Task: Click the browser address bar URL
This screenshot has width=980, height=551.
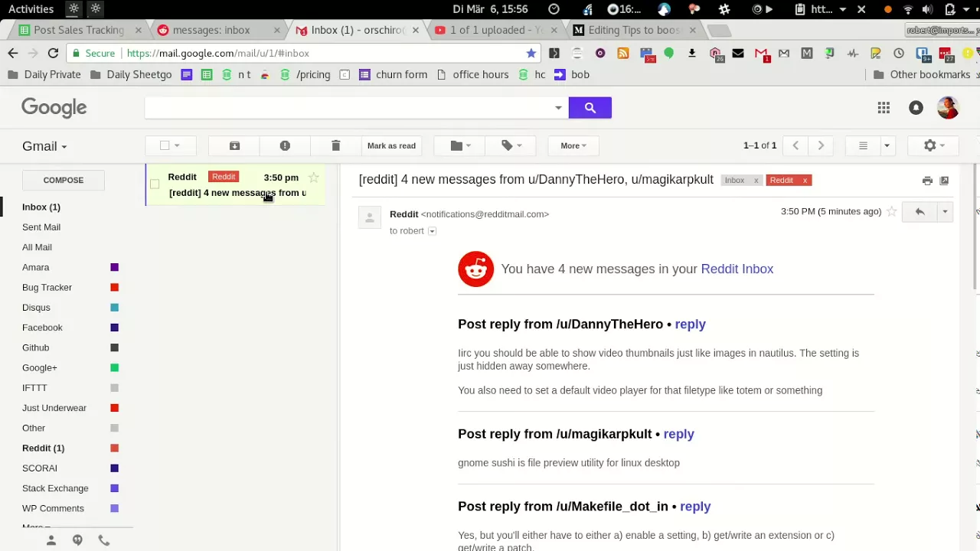Action: tap(217, 53)
